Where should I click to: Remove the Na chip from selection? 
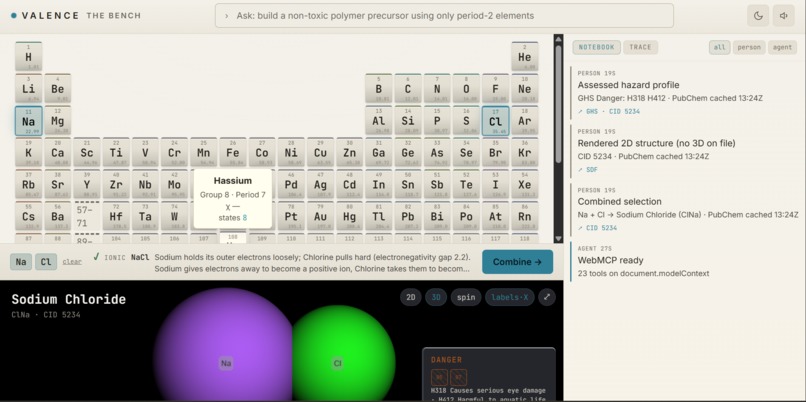tap(21, 262)
